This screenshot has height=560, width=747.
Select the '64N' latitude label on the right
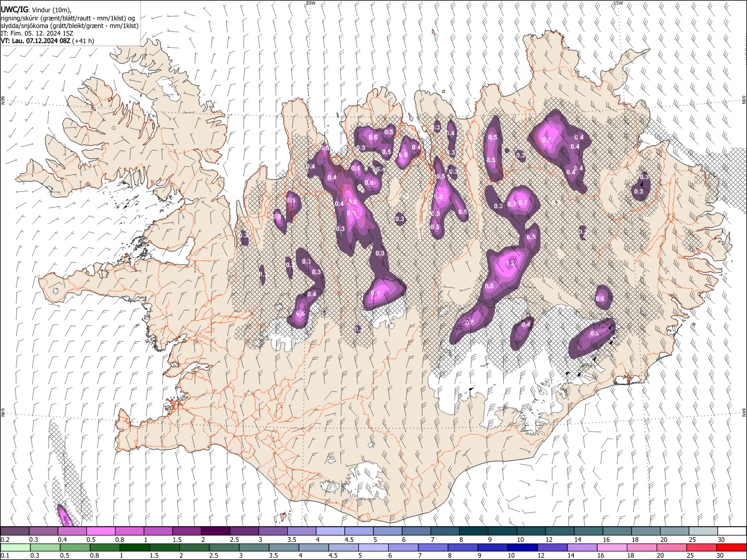[744, 412]
